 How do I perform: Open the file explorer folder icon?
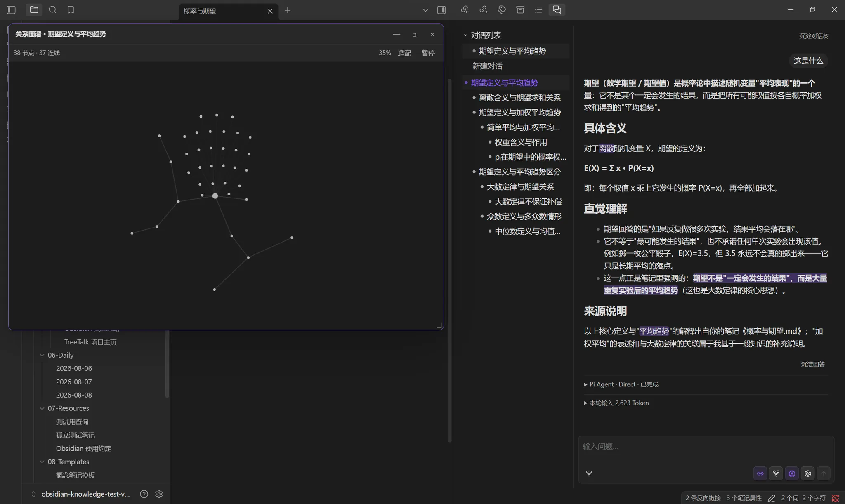coord(34,10)
